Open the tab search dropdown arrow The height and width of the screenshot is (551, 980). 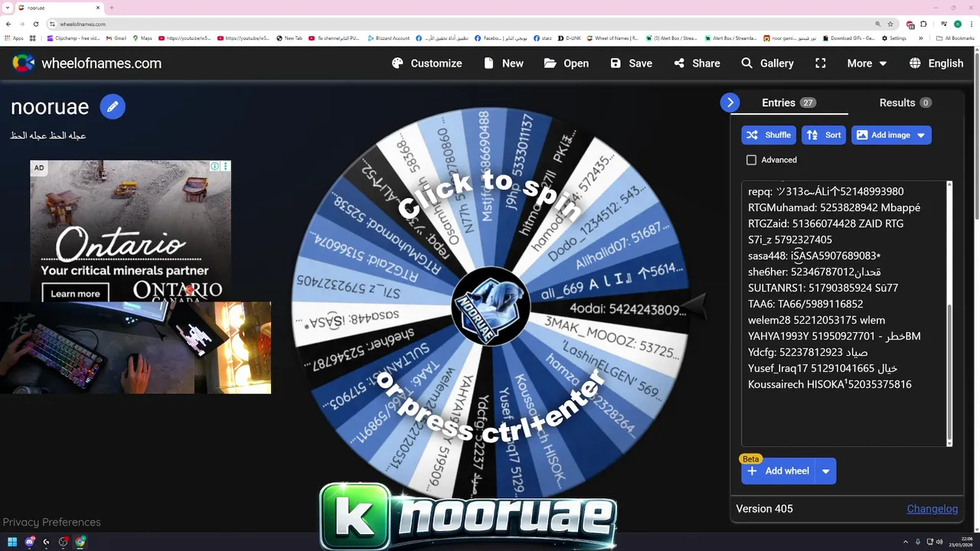coord(7,8)
